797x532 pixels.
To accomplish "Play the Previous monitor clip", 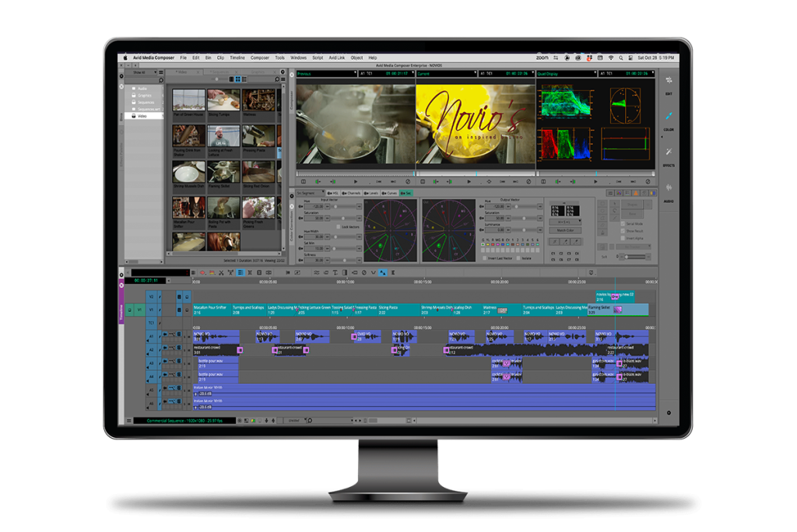I will click(x=355, y=181).
